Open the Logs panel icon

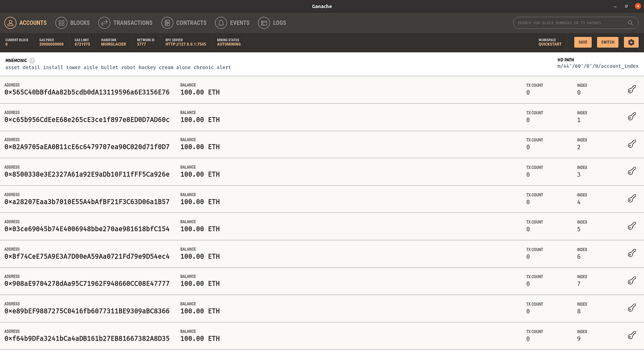[x=264, y=22]
